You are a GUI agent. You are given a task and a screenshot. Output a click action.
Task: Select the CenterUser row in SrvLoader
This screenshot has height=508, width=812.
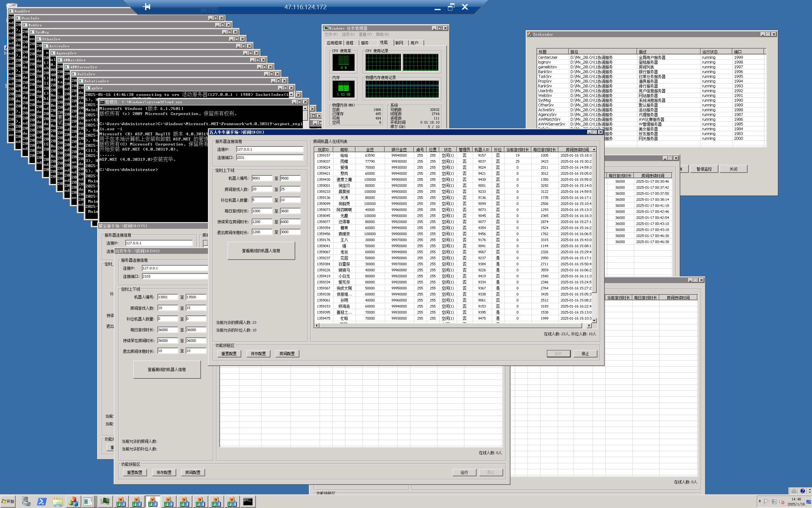[651, 58]
